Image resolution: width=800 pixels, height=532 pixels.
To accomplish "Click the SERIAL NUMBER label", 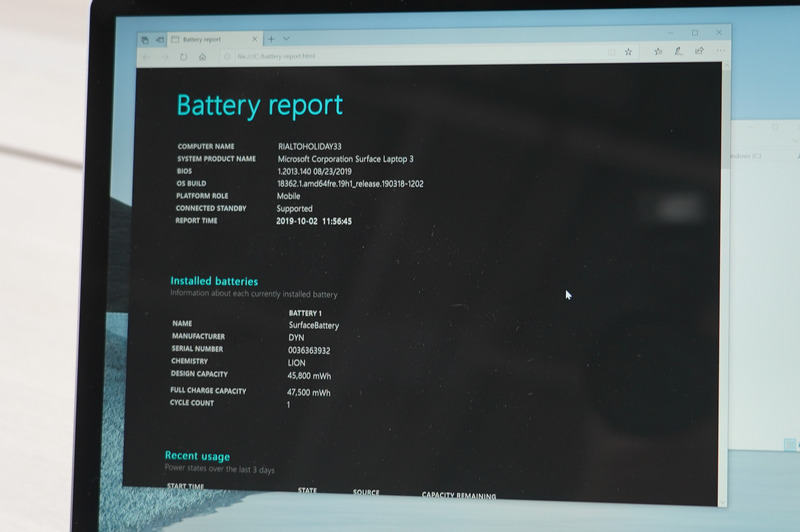I will tap(197, 349).
